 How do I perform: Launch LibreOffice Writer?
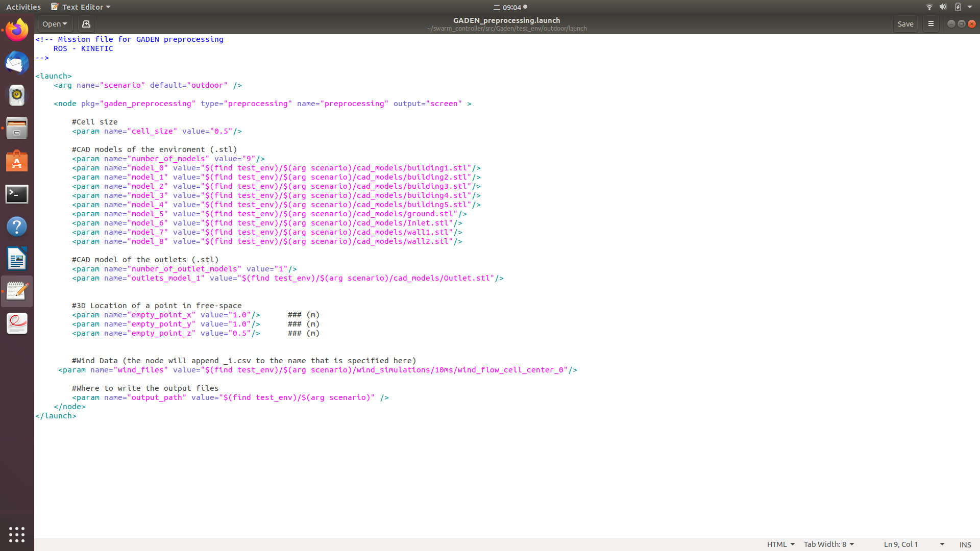tap(17, 259)
